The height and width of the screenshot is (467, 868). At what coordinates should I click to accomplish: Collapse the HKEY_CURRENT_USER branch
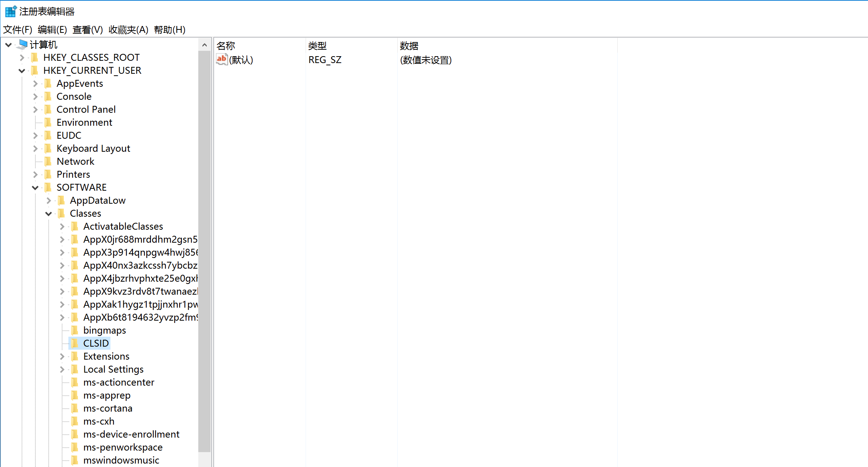coord(22,71)
